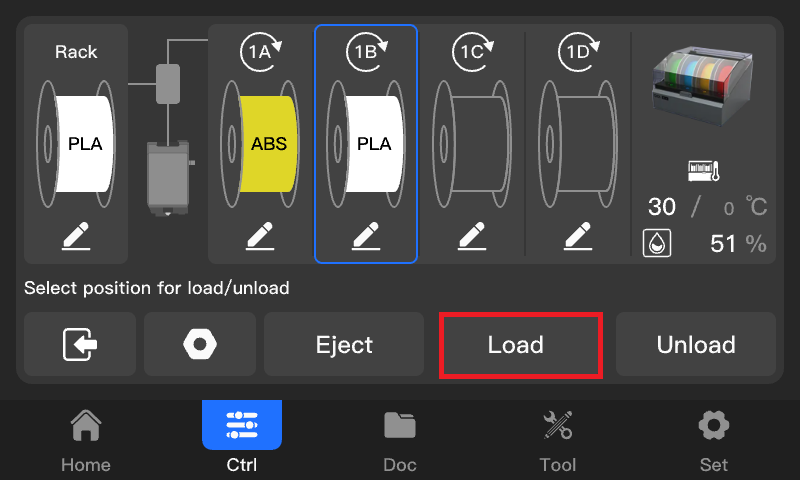
Task: Switch to the Doc tab
Action: click(x=400, y=440)
